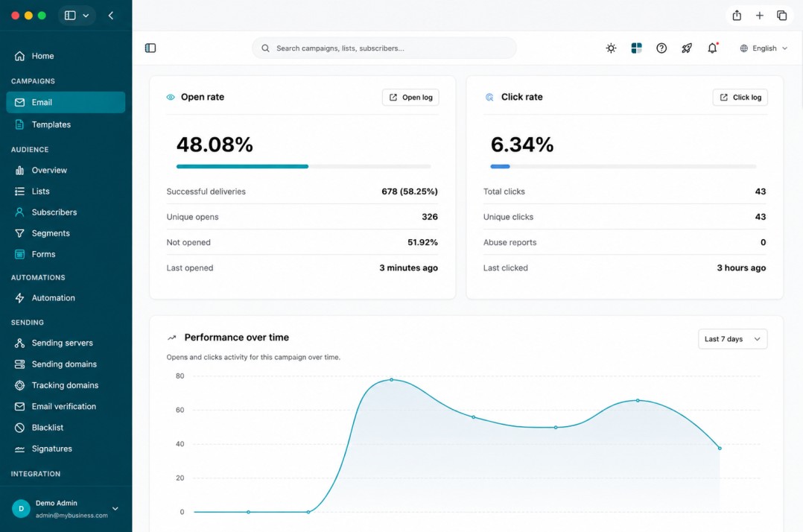The width and height of the screenshot is (803, 532).
Task: Click the Sending domains server icon
Action: (x=19, y=364)
